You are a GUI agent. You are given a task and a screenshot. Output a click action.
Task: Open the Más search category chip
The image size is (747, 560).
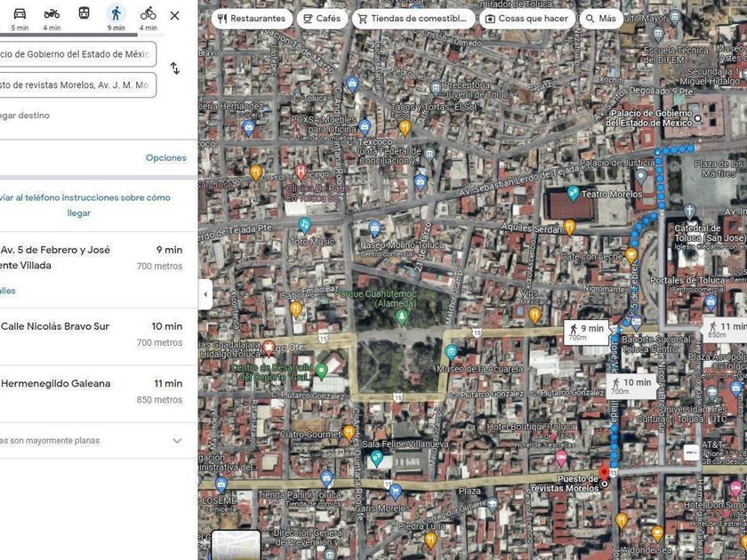600,19
